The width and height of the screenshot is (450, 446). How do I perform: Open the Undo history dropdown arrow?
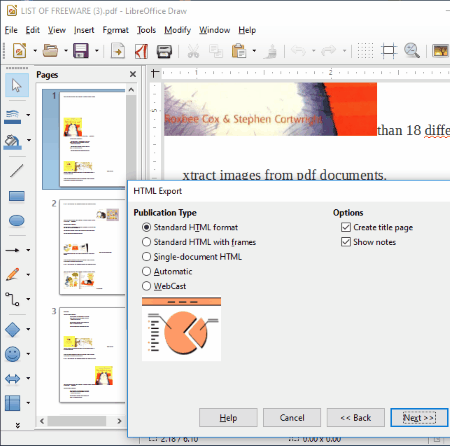click(313, 51)
